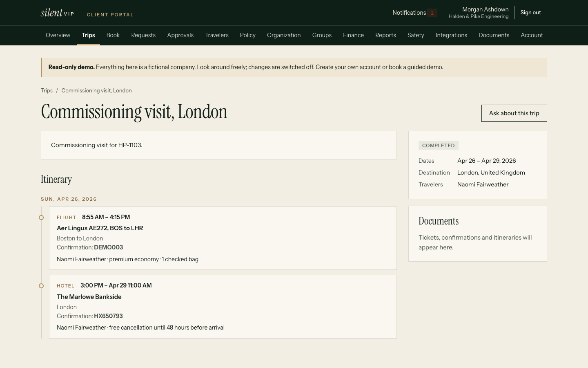Click the SUN, APR 26, 2026 date heading
This screenshot has height=368, width=588.
tap(69, 199)
